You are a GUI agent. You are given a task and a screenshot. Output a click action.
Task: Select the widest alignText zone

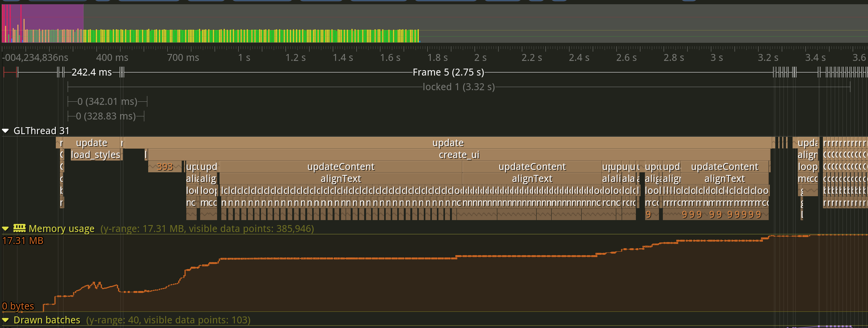point(341,179)
